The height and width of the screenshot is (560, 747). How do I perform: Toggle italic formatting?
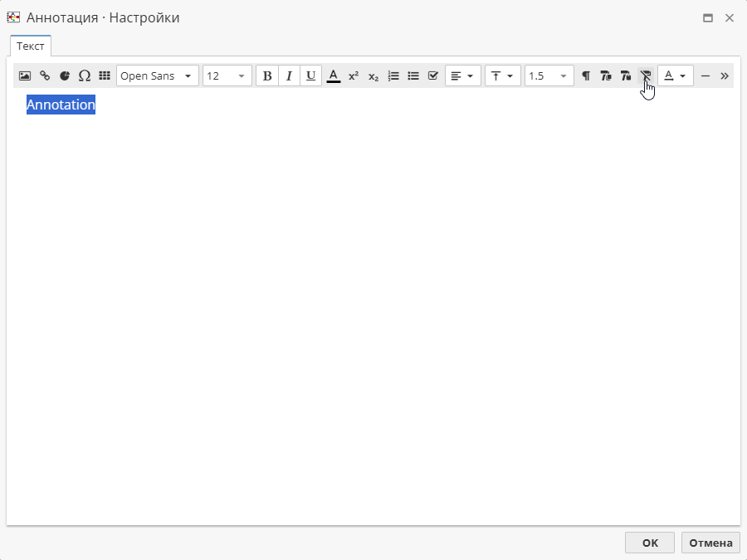pyautogui.click(x=289, y=75)
